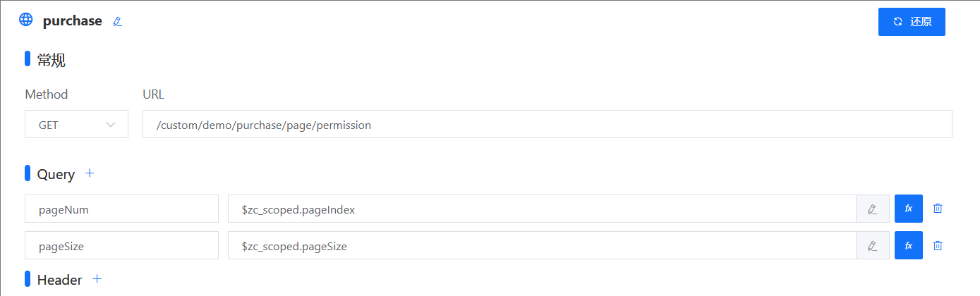Screen dimensions: 980x296
Task: Add a new Query parameter
Action: (90, 173)
